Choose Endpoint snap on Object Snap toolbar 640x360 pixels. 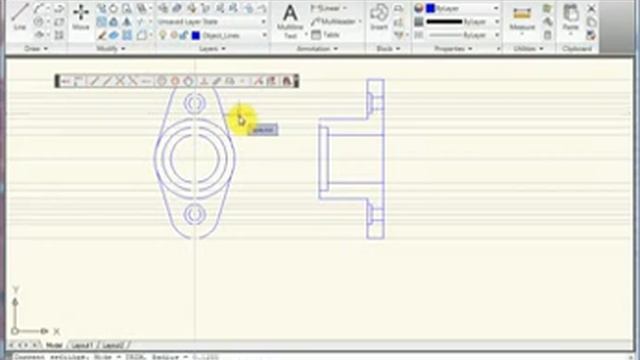94,81
